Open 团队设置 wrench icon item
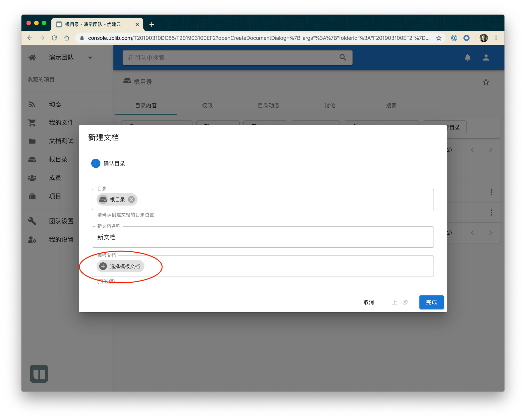Viewport: 526px width, 420px height. [32, 221]
